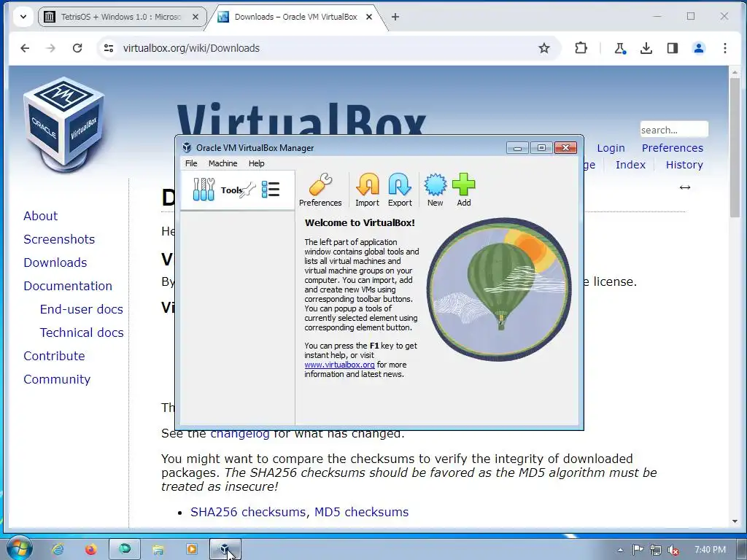Open the Tools pin wrench icon
Screen dimensions: 747x560
pos(248,190)
